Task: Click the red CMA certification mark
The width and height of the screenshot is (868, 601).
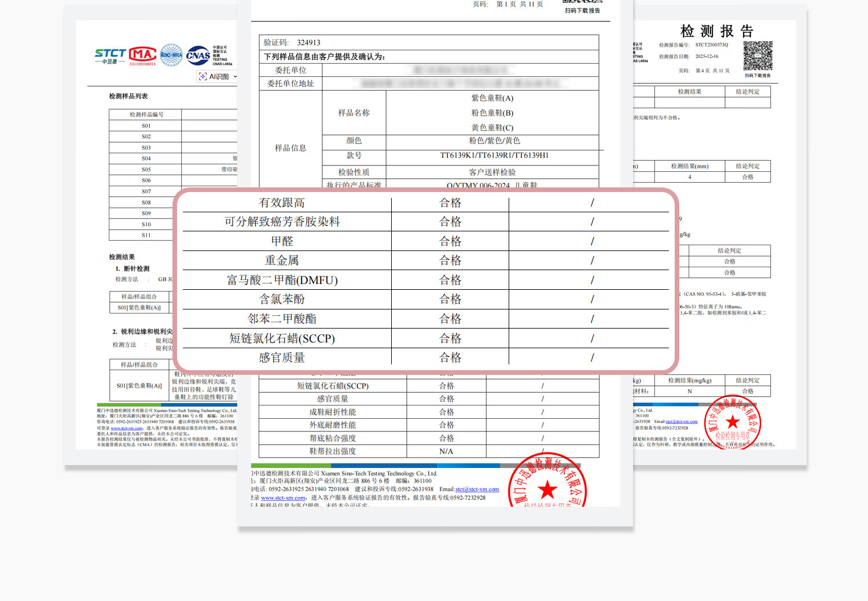Action: pos(142,56)
